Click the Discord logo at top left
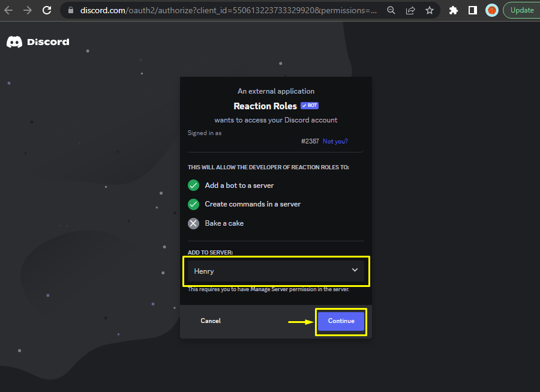The width and height of the screenshot is (540, 392). pos(38,42)
